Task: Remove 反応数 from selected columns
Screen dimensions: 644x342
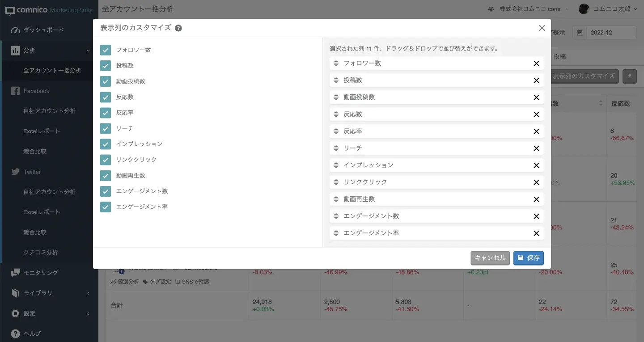Action: 536,114
